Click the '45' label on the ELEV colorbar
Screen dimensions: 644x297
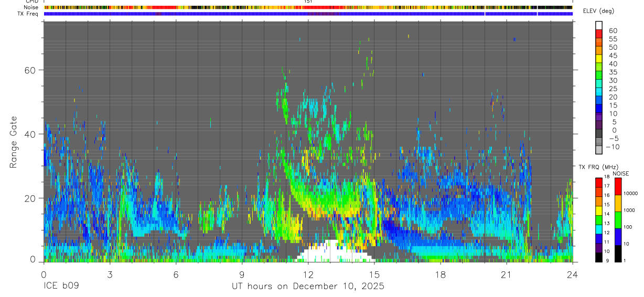613,56
